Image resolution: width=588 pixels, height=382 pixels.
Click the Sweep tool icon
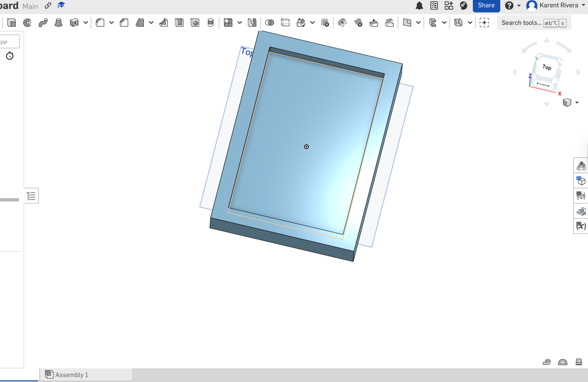(43, 22)
